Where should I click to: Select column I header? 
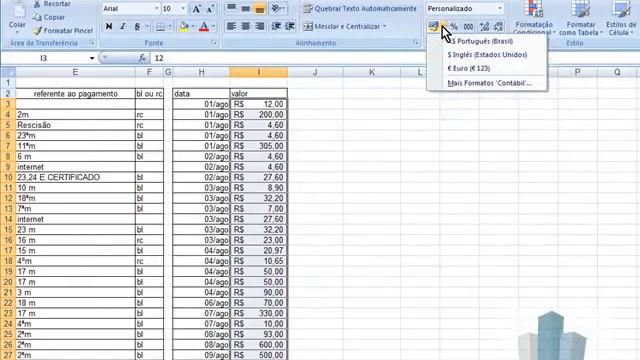[258, 72]
